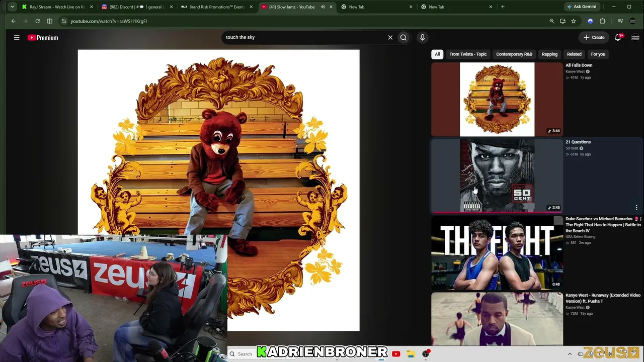
Task: Go to YouTube Premium home logo
Action: pyautogui.click(x=43, y=38)
